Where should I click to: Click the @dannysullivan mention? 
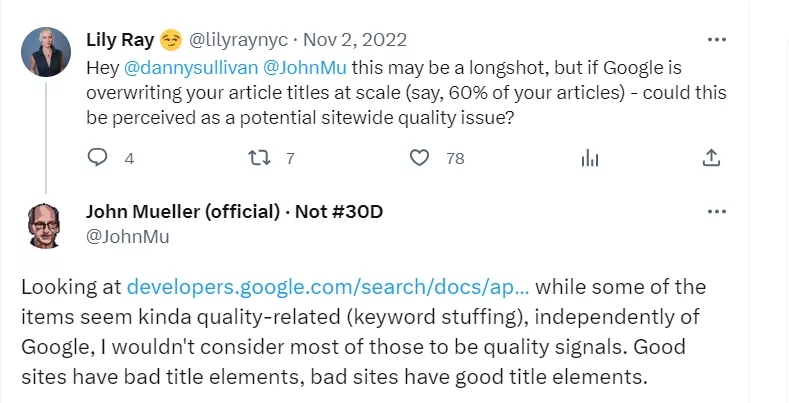[190, 67]
